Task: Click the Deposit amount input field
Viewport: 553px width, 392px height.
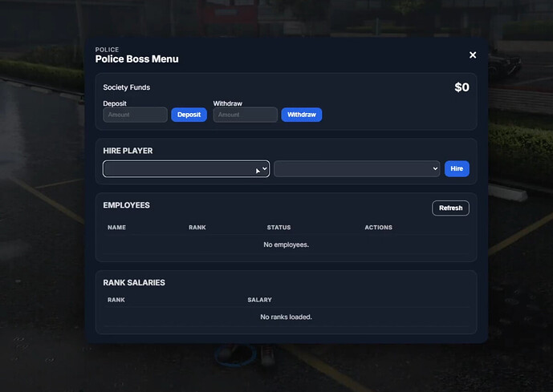Action: (x=135, y=115)
